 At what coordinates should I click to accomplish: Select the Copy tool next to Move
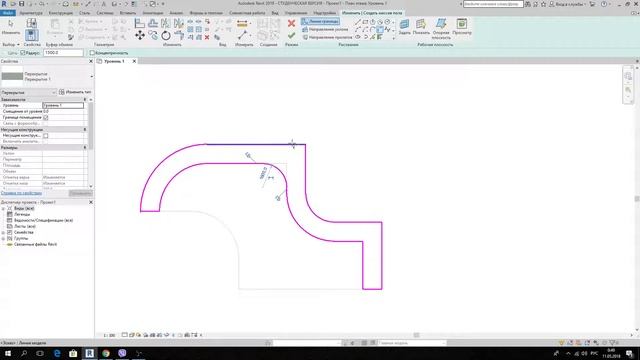point(153,36)
